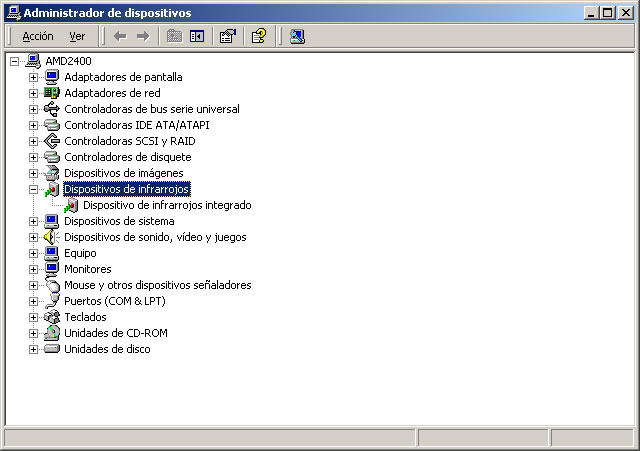Expand Mouse y otros dispositivos señaladores
Image resolution: width=640 pixels, height=451 pixels.
[x=33, y=285]
